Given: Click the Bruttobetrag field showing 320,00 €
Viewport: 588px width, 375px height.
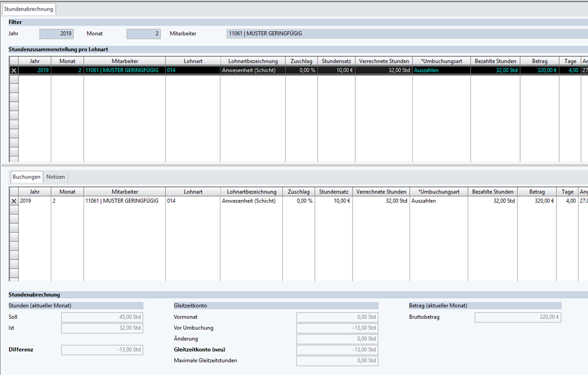Looking at the screenshot, I should pyautogui.click(x=518, y=317).
